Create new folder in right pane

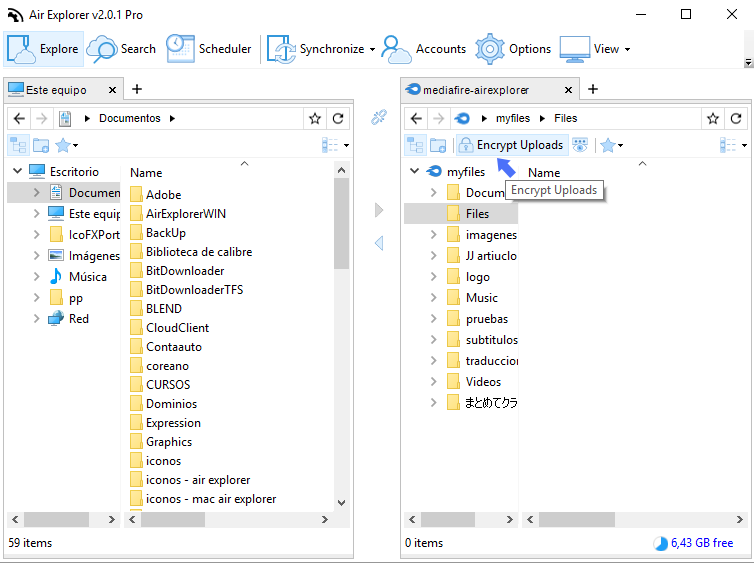point(438,145)
